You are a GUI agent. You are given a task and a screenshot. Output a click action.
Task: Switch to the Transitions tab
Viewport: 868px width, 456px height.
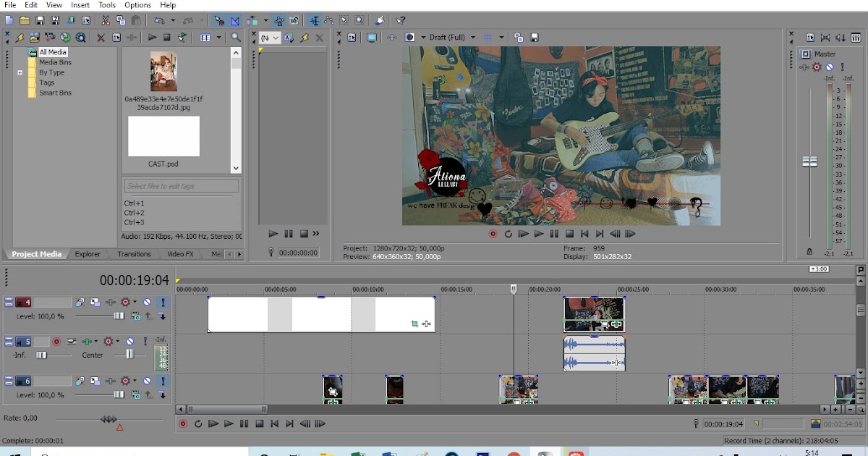[134, 254]
